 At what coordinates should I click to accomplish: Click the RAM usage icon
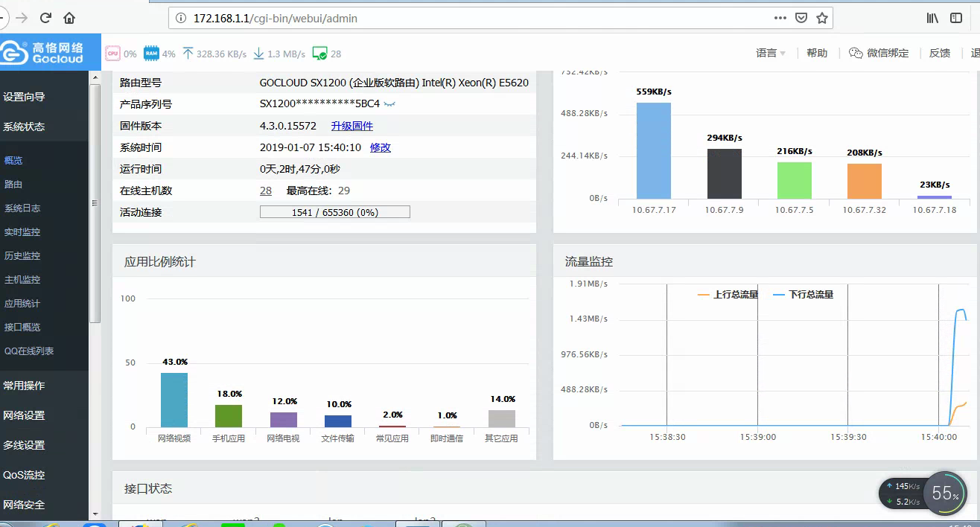click(151, 54)
